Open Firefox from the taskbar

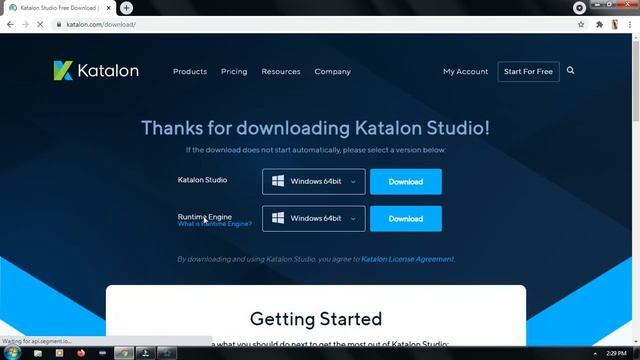[x=81, y=353]
